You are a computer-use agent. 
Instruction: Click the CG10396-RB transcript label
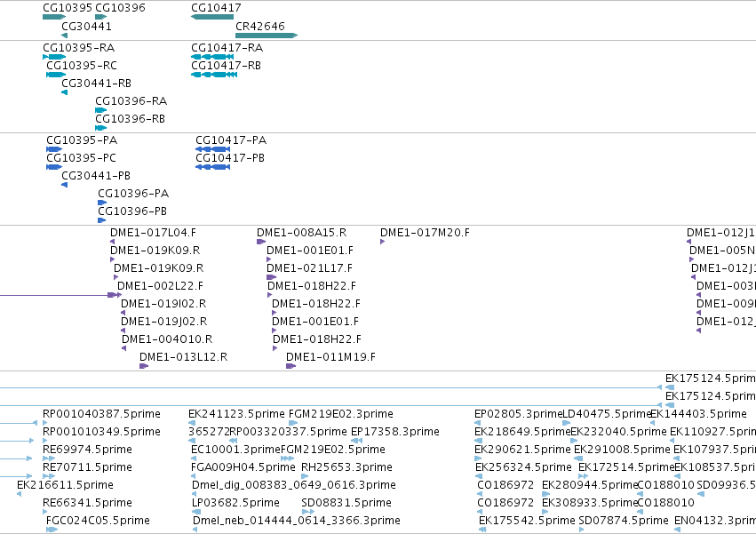point(131,119)
